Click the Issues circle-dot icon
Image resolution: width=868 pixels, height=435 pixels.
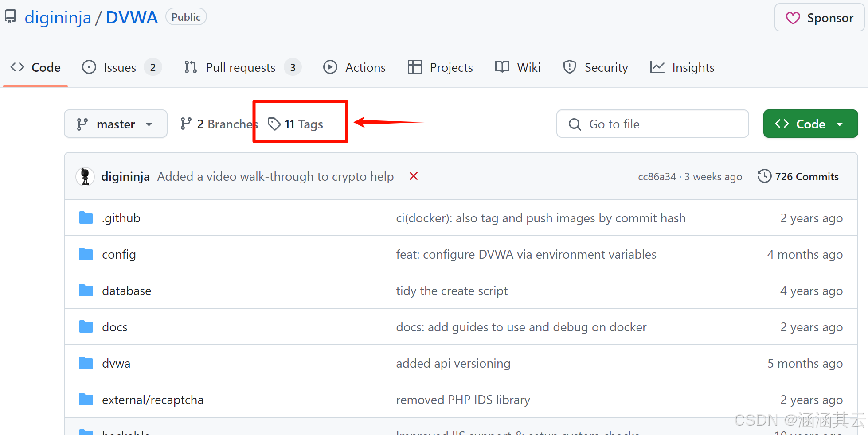[x=89, y=67]
